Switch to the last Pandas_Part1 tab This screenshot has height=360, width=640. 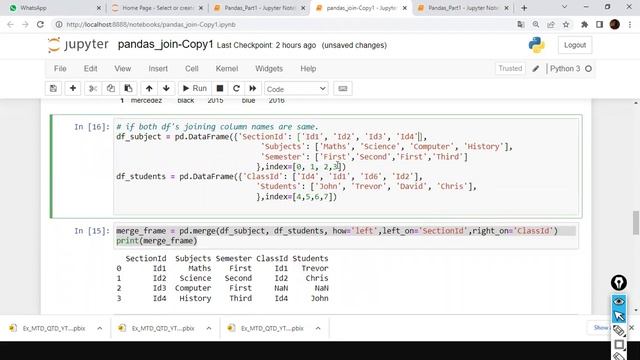(463, 8)
